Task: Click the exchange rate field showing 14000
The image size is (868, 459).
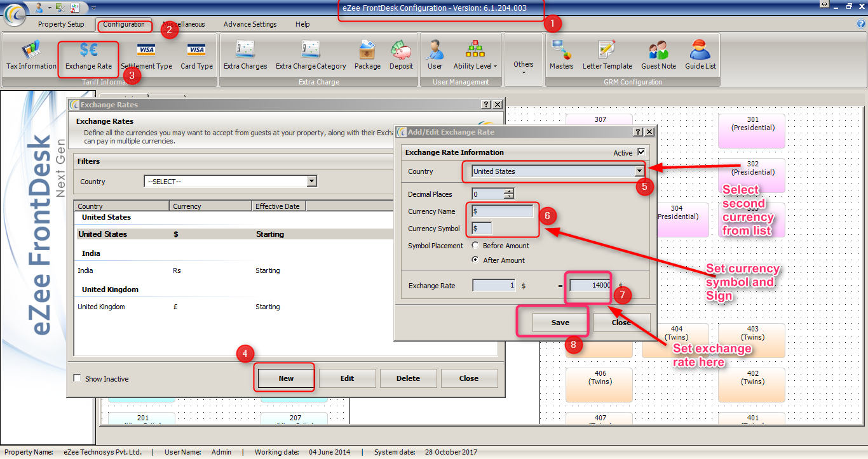Action: [590, 286]
